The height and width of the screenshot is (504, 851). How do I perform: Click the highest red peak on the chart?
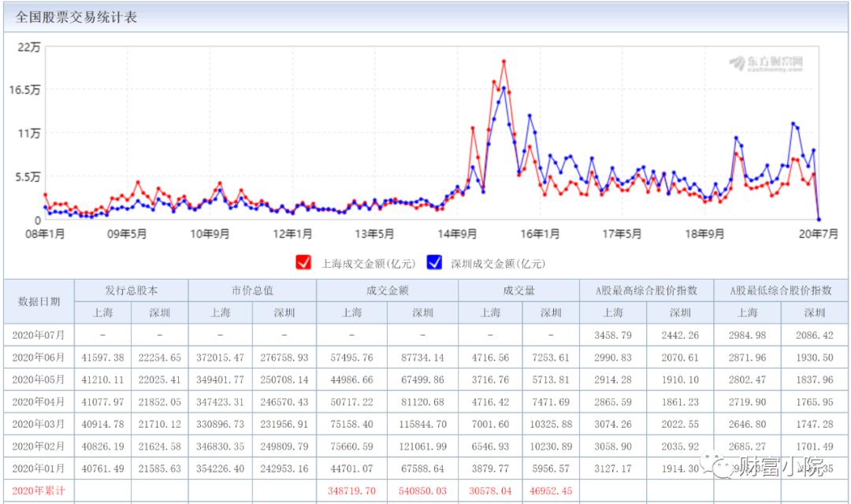click(504, 59)
